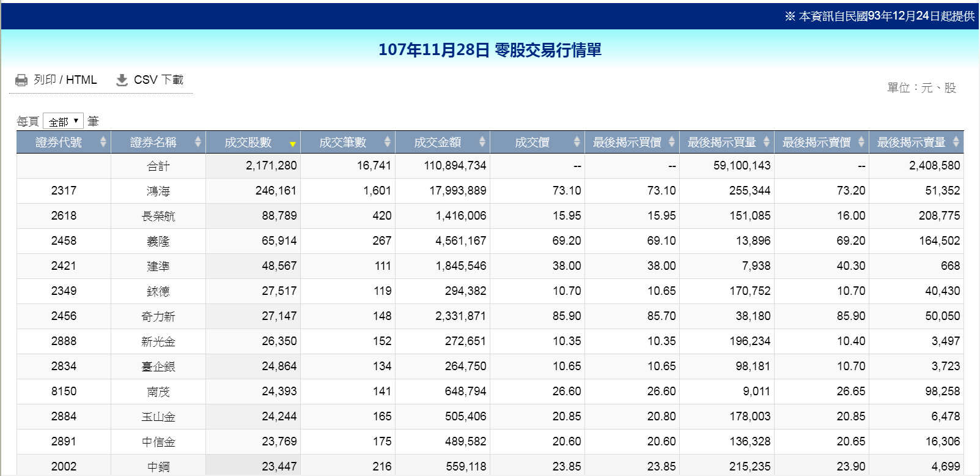Screen dimensions: 980x476
Task: Select stock name 中信金
Action: (x=158, y=442)
